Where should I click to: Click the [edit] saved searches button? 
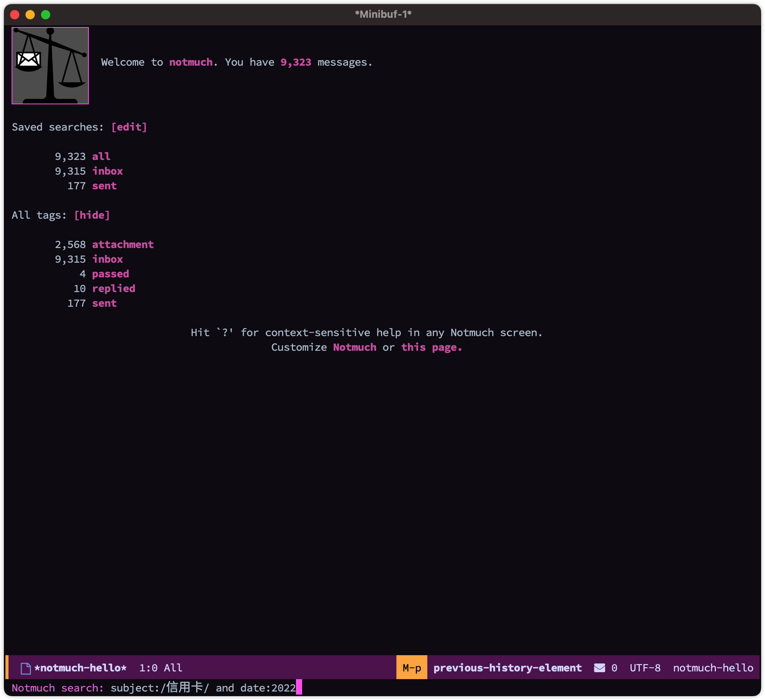pyautogui.click(x=129, y=127)
